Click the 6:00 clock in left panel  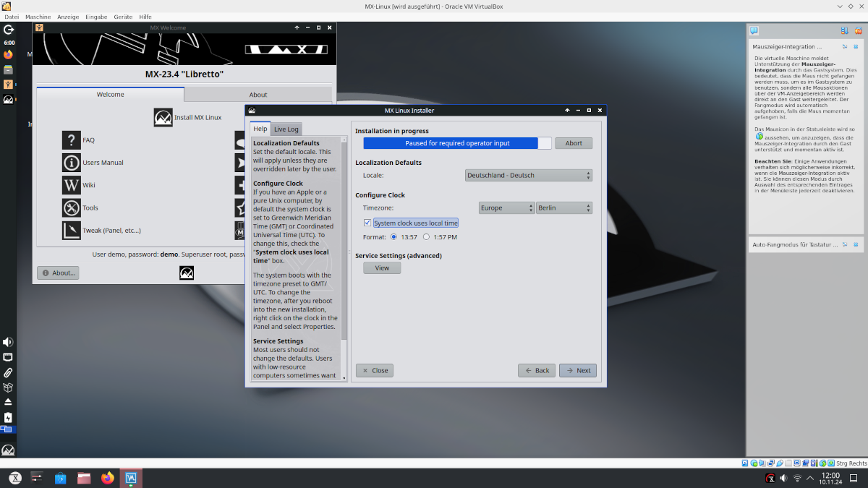[9, 43]
